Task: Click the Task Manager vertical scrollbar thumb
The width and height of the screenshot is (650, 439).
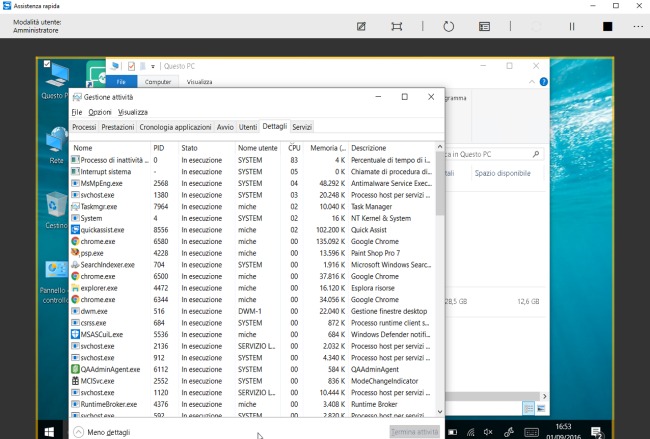Action: coord(440,184)
